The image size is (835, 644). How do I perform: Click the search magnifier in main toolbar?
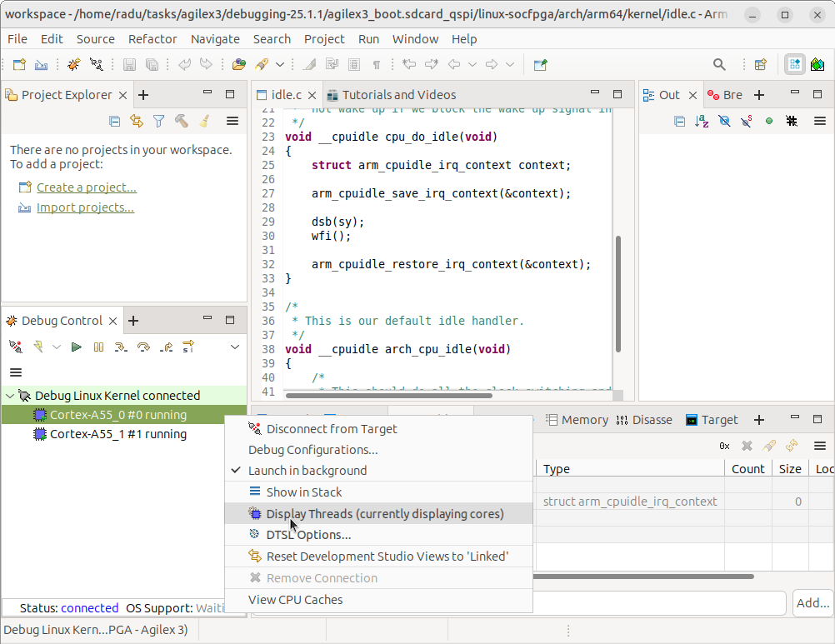pos(719,64)
